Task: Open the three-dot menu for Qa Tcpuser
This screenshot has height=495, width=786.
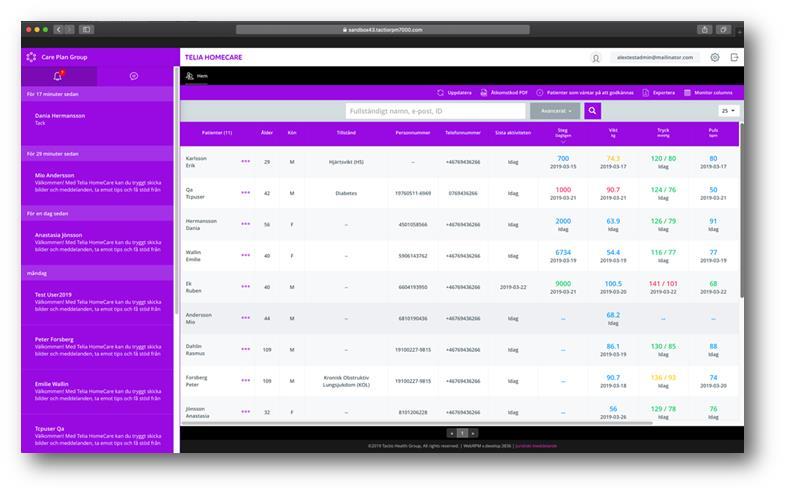Action: pos(246,193)
